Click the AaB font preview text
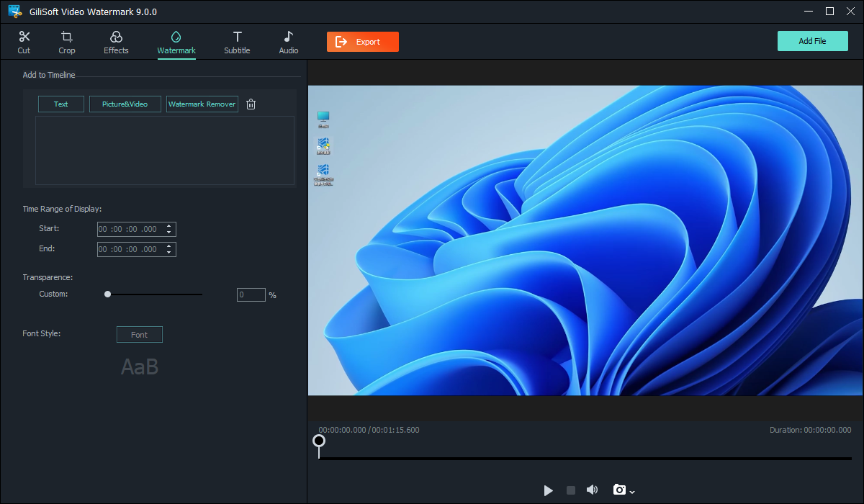864x504 pixels. click(140, 366)
